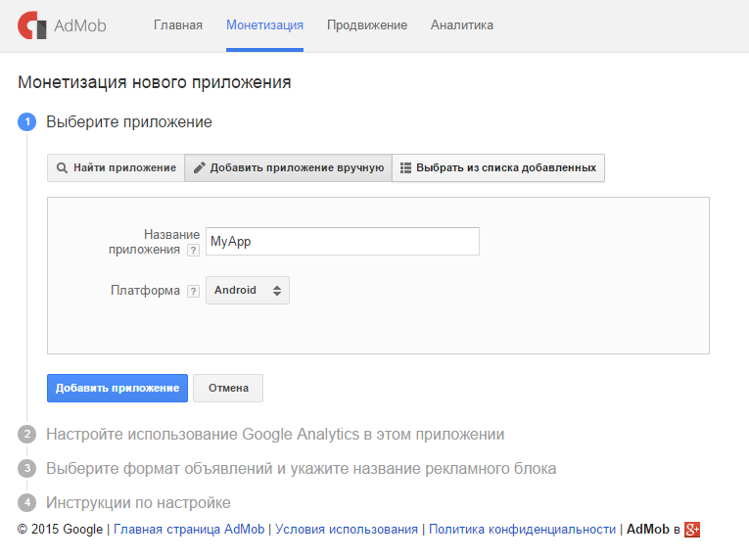749x560 pixels.
Task: Click the Выберите приложение step heading
Action: click(x=129, y=121)
